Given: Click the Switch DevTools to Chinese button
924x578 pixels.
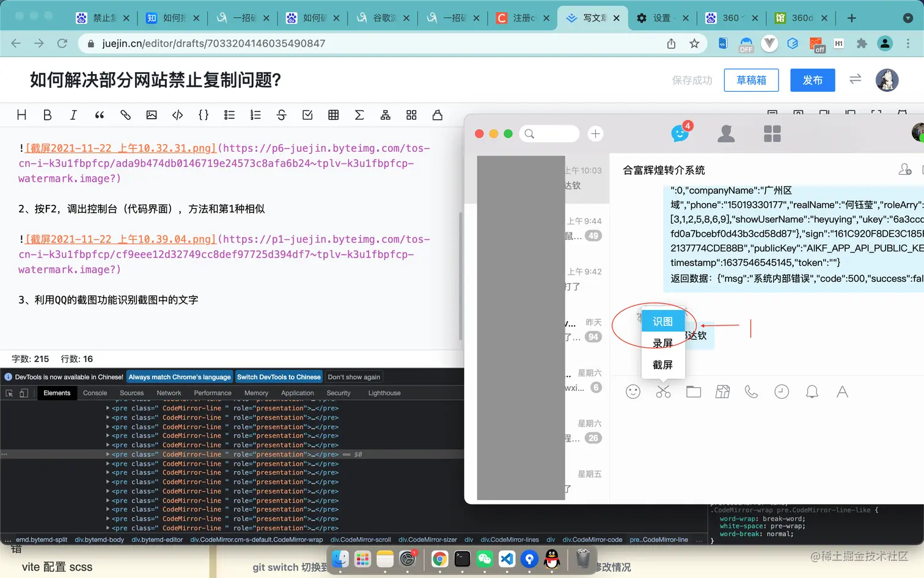Looking at the screenshot, I should click(279, 377).
